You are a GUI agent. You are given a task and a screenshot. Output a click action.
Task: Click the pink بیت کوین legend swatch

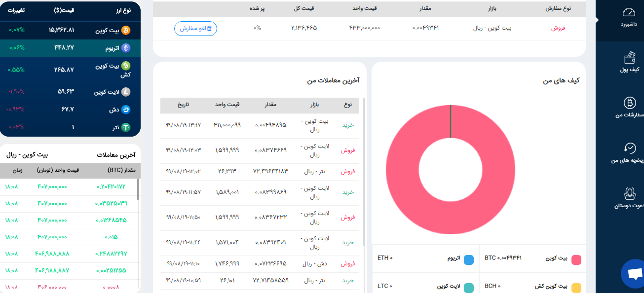pos(576,259)
